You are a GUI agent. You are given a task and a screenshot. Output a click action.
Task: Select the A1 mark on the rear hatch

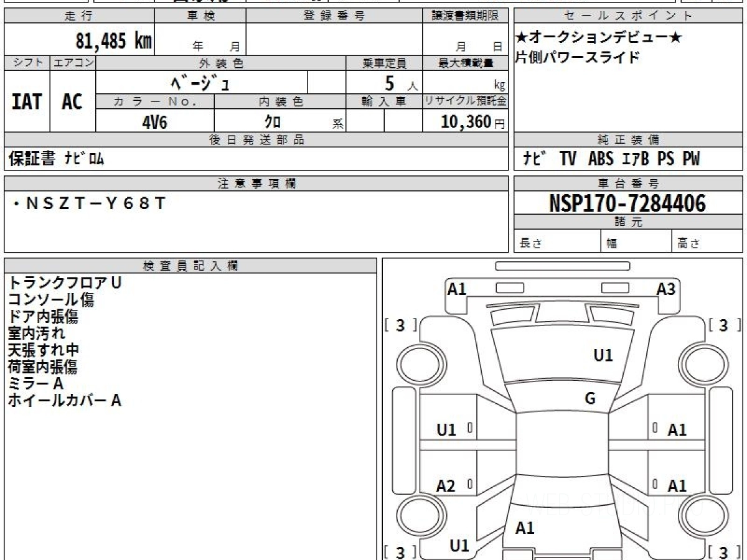tap(525, 528)
